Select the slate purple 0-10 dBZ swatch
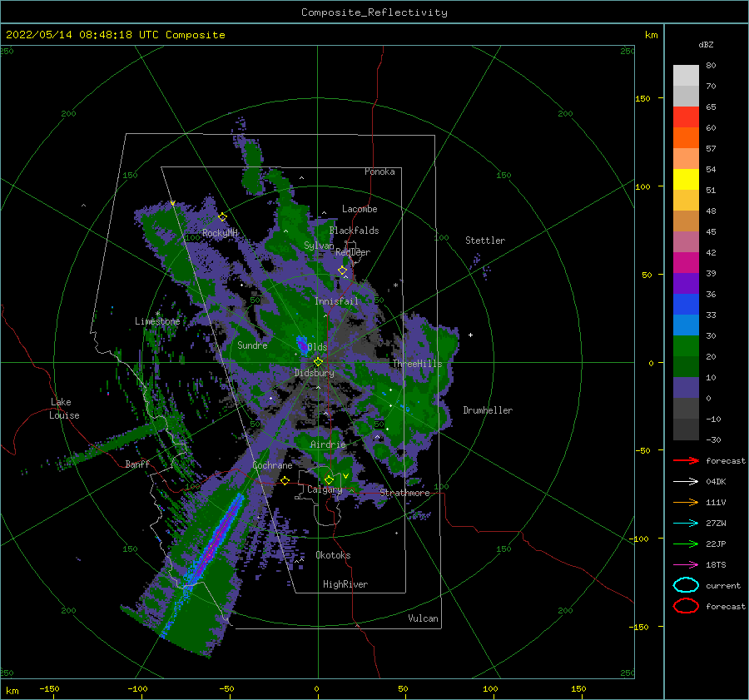749x700 pixels. tap(686, 387)
